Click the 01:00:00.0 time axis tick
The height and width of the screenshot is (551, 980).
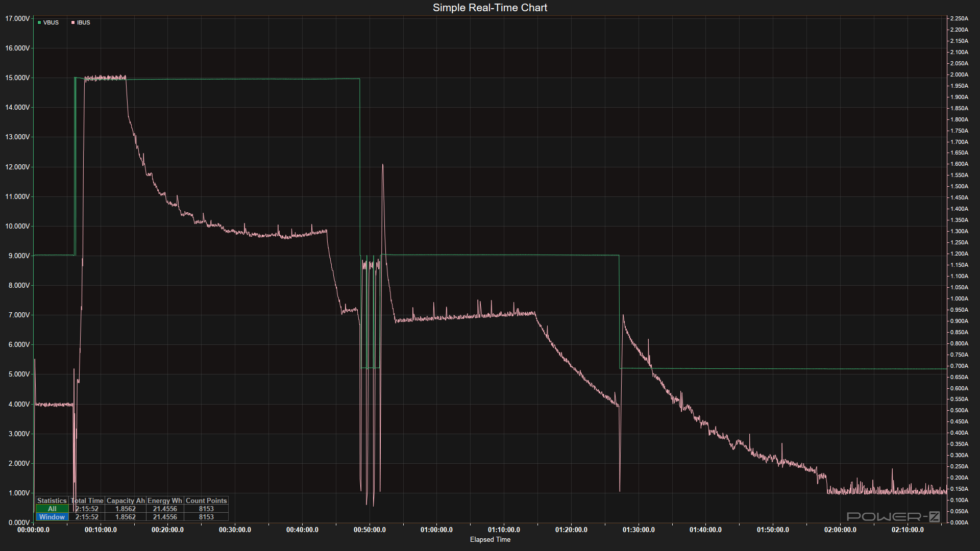tap(436, 530)
